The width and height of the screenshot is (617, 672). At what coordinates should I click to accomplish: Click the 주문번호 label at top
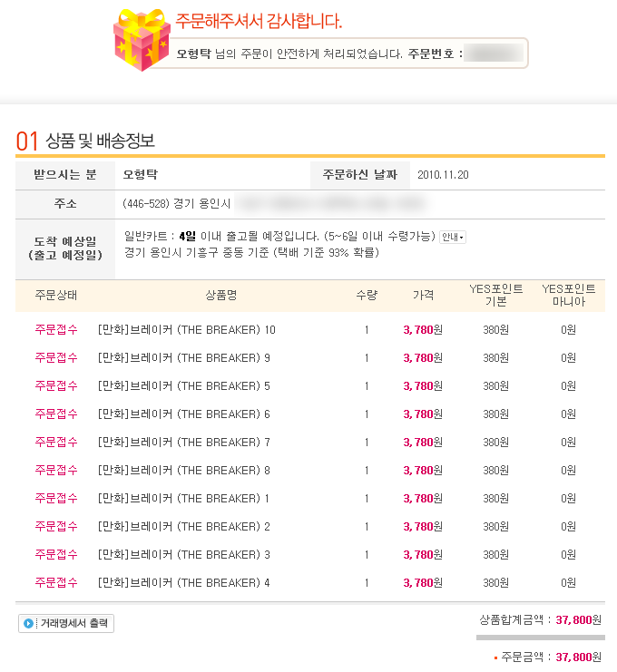click(x=436, y=54)
